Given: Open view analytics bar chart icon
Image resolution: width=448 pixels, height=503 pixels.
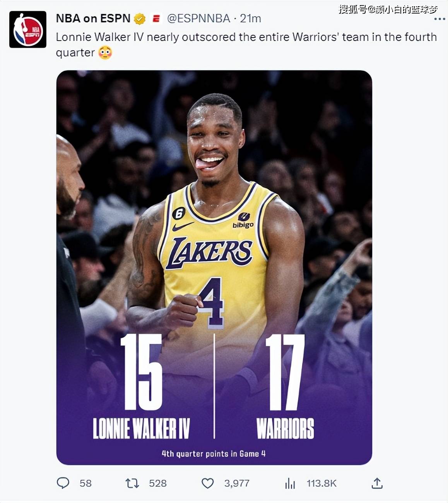Looking at the screenshot, I should click(x=290, y=483).
